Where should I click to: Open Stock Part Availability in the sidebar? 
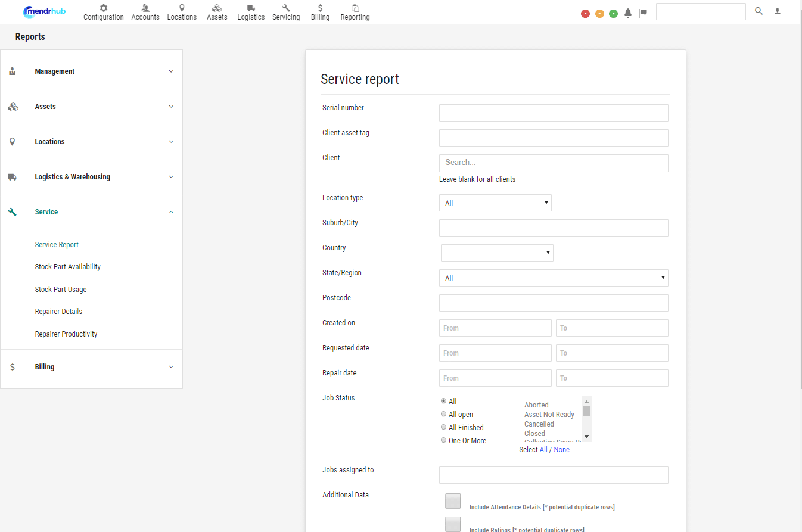click(67, 266)
